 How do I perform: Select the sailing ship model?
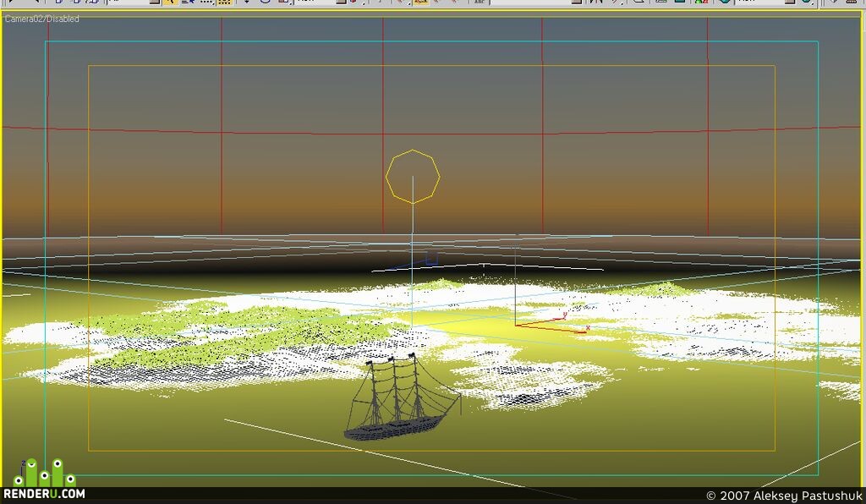[402, 397]
